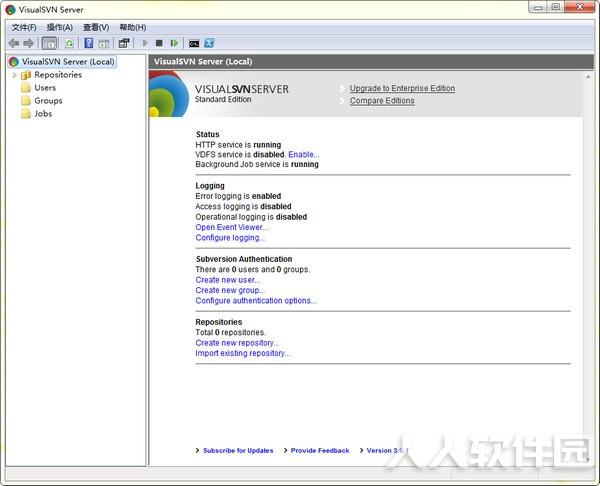Viewport: 600px width, 486px height.
Task: Click the scroll-up arrow of the content pane
Action: 588,77
